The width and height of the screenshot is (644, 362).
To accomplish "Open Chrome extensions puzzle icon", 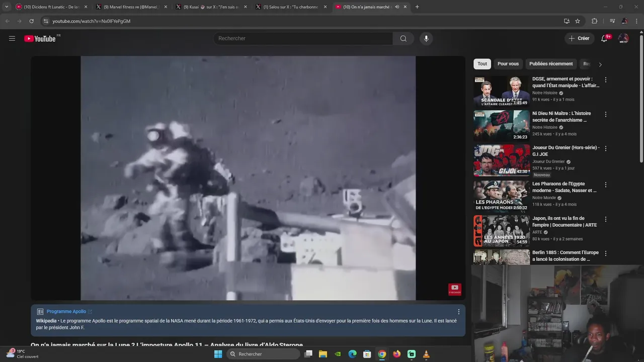I will click(x=595, y=21).
